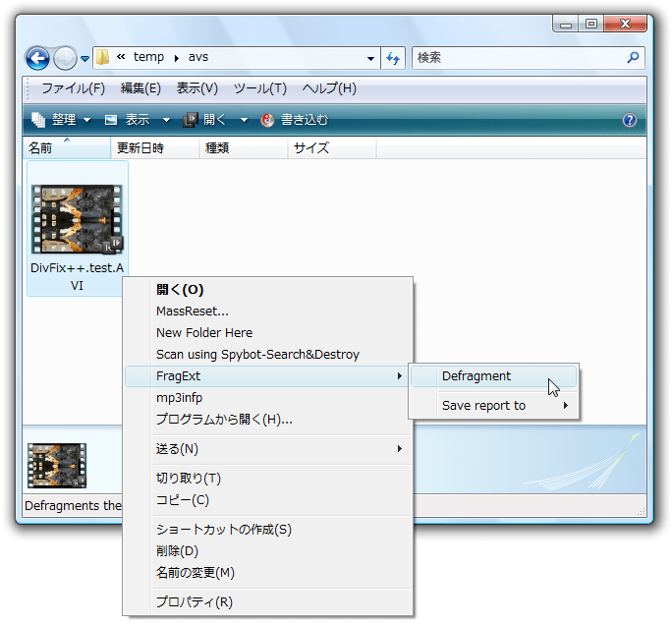Viewport: 672px width, 625px height.
Task: Maximize the Explorer window
Action: (591, 24)
